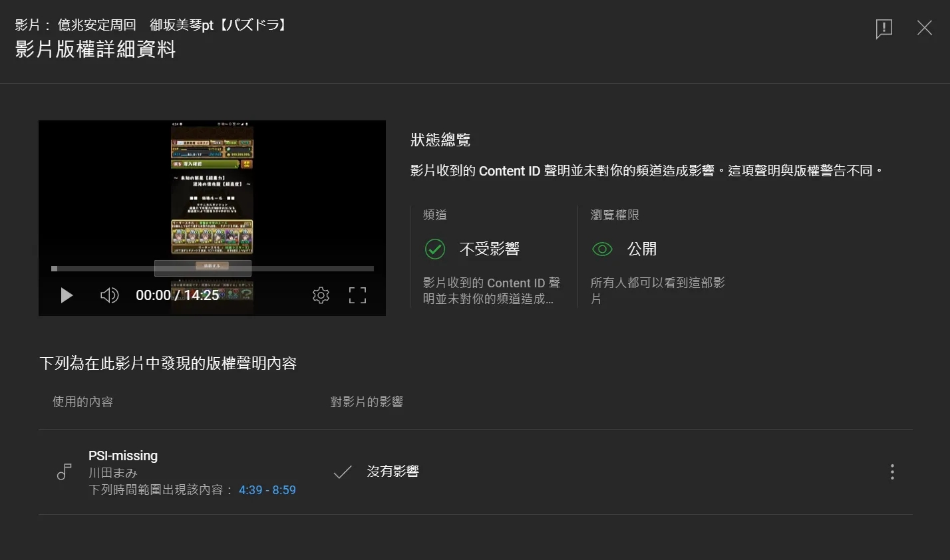Click 所有人都可以看到這部影片 description
Screen dimensions: 950x560
pos(657,291)
